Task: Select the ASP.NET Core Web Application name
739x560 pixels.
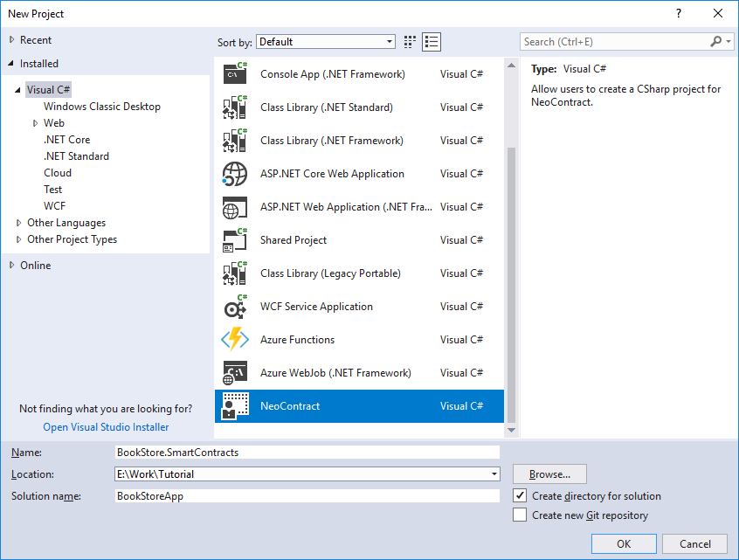Action: [332, 174]
